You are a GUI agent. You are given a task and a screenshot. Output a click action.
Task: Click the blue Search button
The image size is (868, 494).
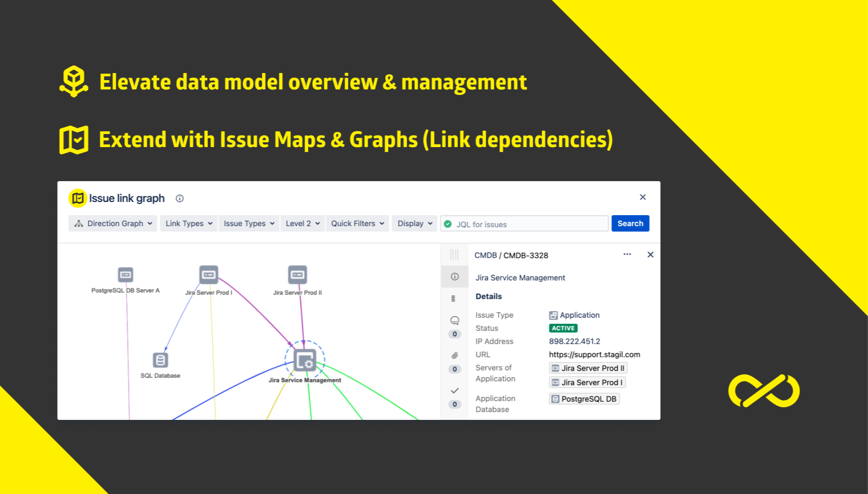pos(630,223)
